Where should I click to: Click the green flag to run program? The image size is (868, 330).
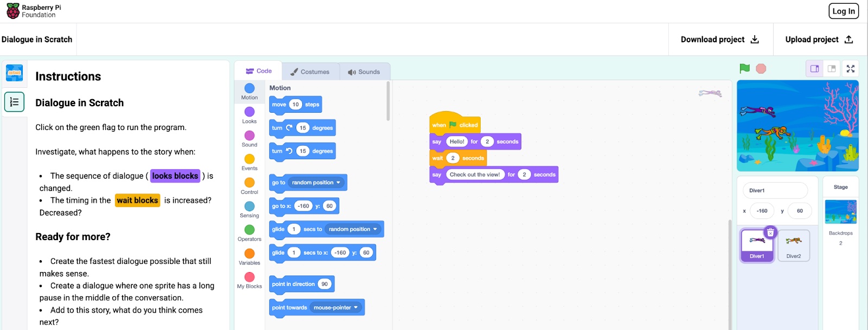coord(744,68)
